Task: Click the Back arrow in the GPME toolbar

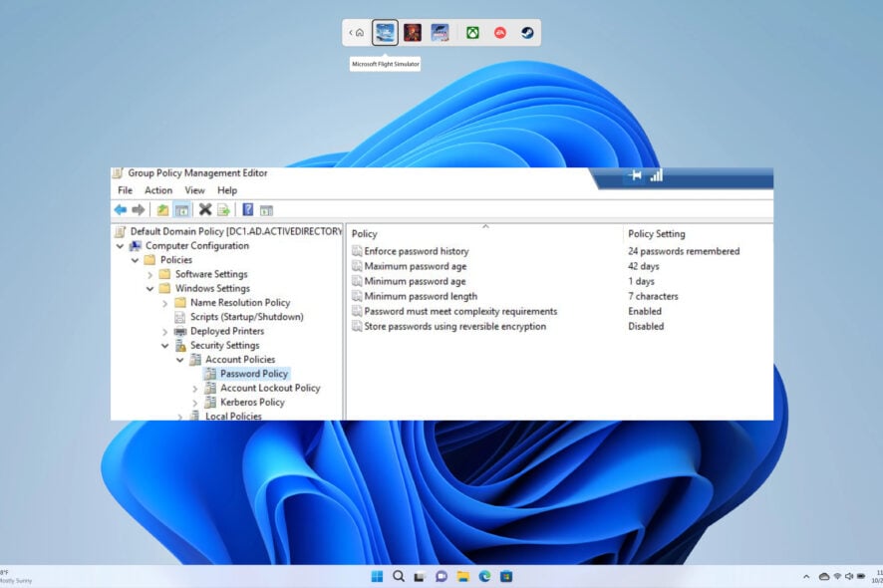Action: (120, 209)
